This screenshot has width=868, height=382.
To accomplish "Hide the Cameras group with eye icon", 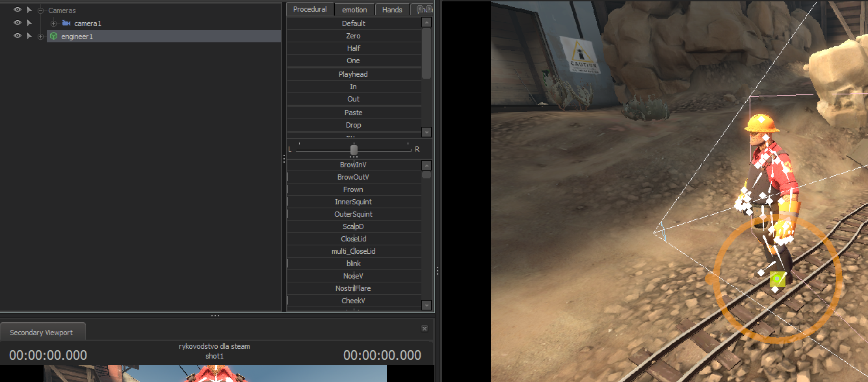I will click(17, 10).
